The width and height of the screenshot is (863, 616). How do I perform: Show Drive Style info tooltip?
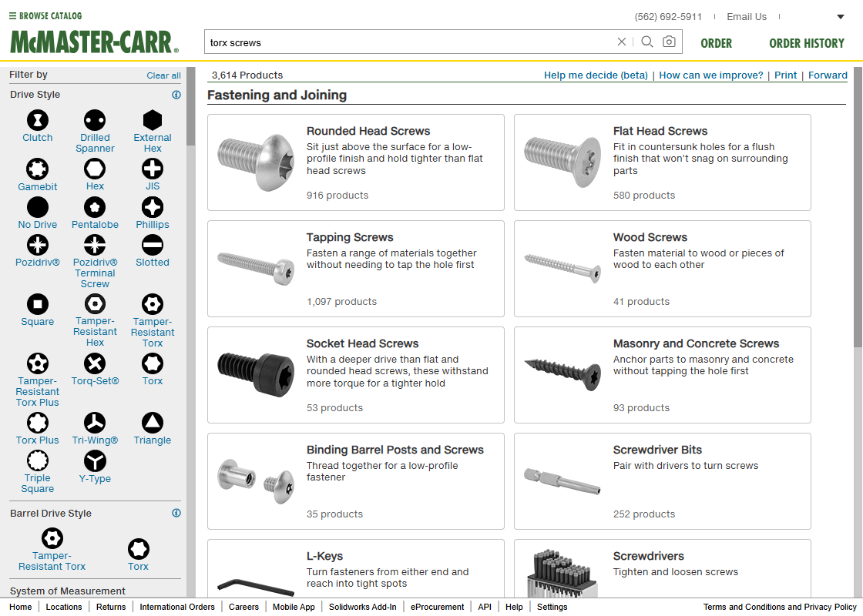point(176,95)
